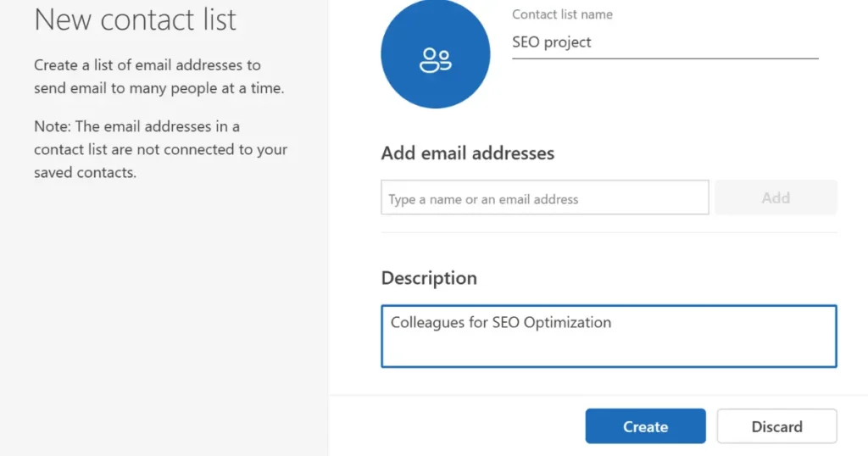Click the blank footer area left of Create
Viewport: 868px width, 456px height.
tap(458, 426)
